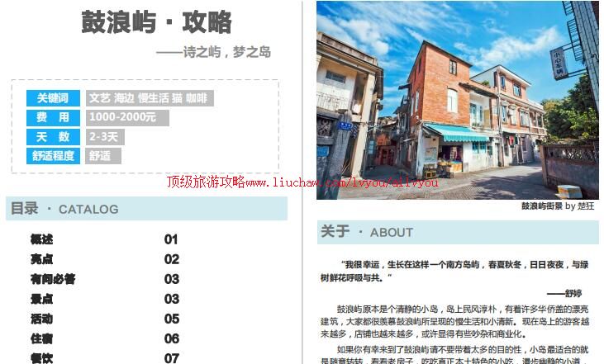Open the 住宿 catalog entry
The image size is (604, 364).
click(x=42, y=338)
